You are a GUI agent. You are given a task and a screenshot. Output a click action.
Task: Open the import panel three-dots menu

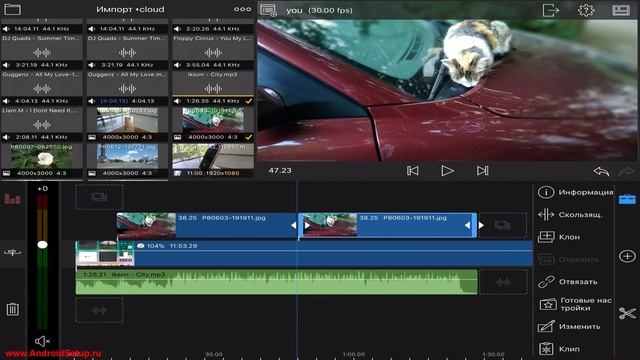point(242,9)
